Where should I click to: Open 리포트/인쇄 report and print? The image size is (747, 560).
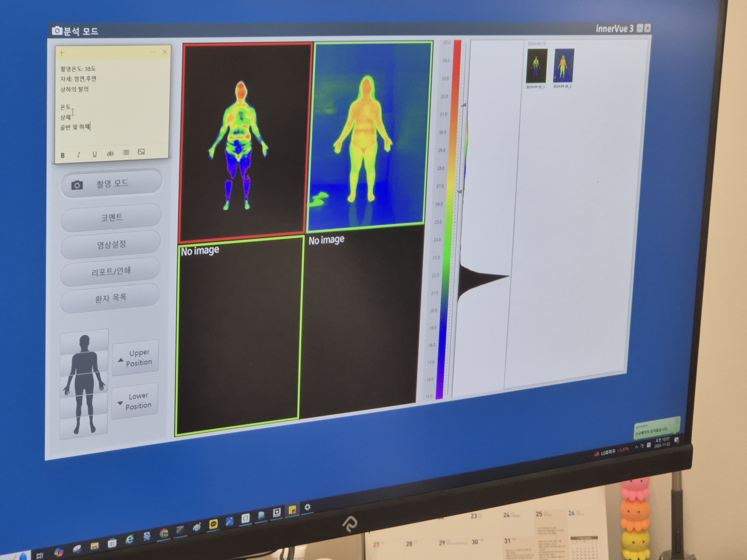click(x=111, y=271)
